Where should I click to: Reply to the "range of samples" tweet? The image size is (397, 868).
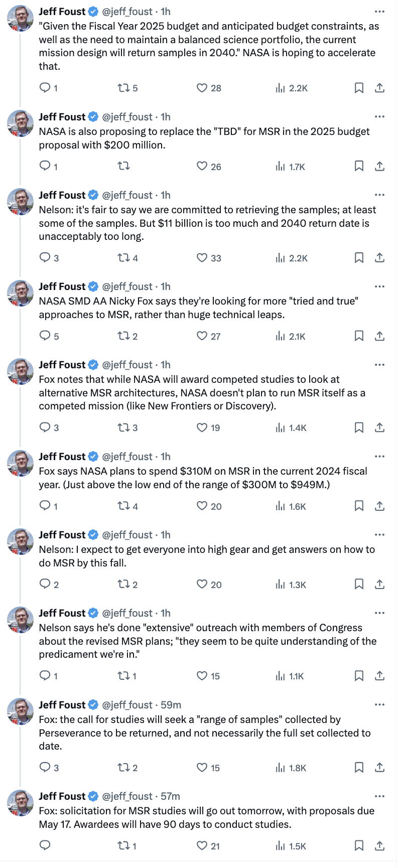[45, 768]
